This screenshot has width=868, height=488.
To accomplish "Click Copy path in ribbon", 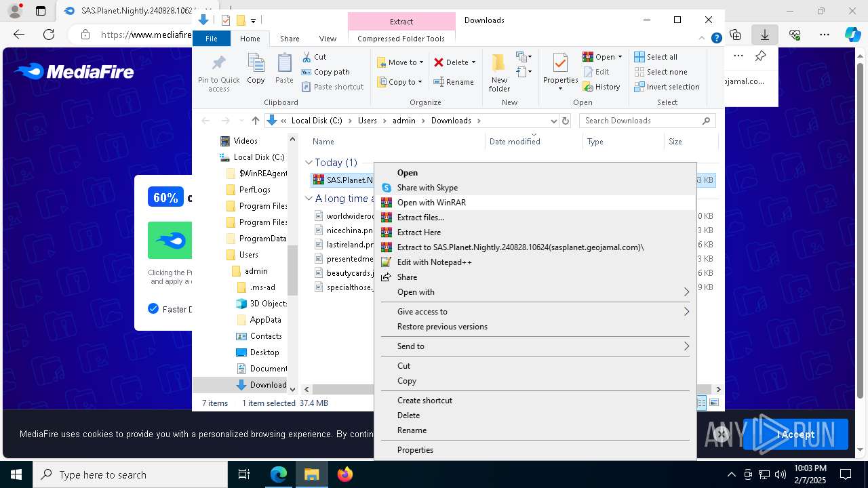I will point(325,72).
